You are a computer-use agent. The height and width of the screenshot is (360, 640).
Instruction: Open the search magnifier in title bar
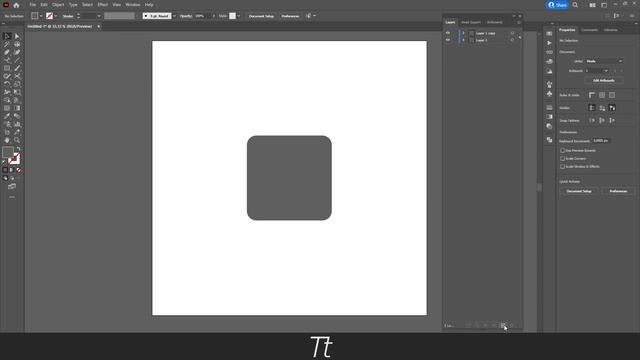click(x=575, y=5)
